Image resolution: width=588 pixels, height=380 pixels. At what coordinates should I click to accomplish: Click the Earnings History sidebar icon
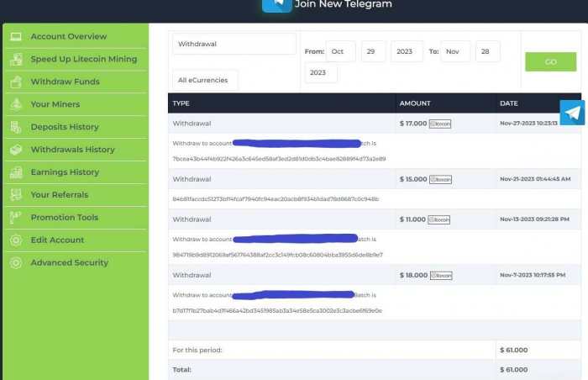[x=15, y=172]
